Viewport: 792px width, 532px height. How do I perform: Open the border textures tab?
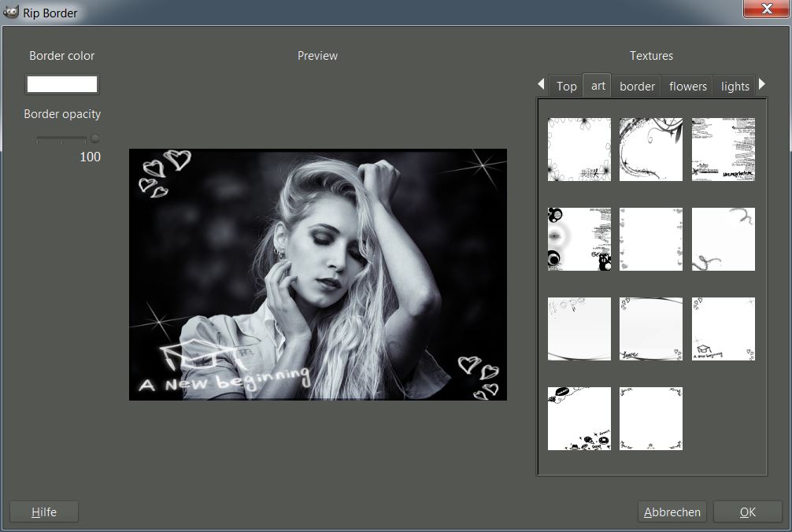click(x=637, y=87)
